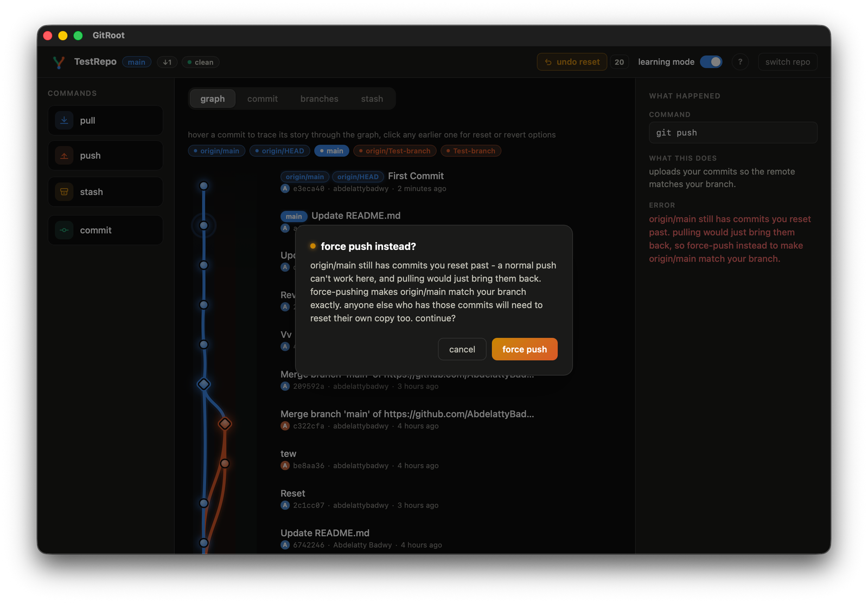Click the switch repo button
The image size is (868, 603).
pyautogui.click(x=788, y=62)
